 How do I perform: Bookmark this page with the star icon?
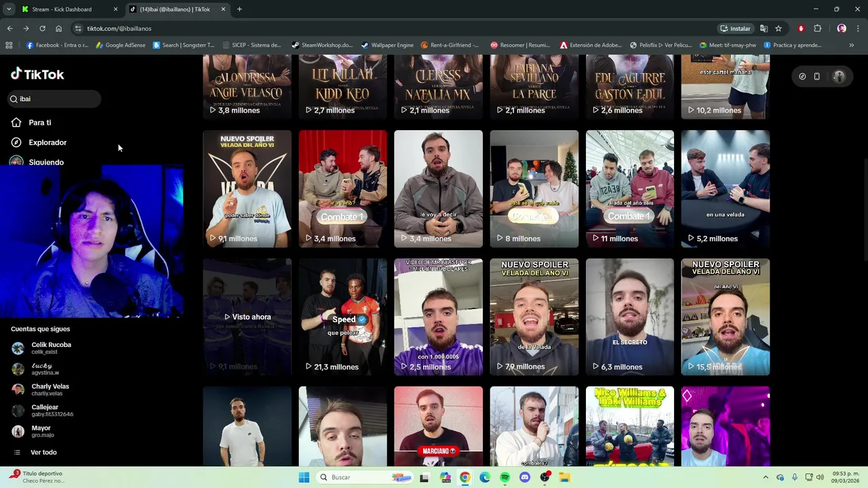pyautogui.click(x=778, y=28)
